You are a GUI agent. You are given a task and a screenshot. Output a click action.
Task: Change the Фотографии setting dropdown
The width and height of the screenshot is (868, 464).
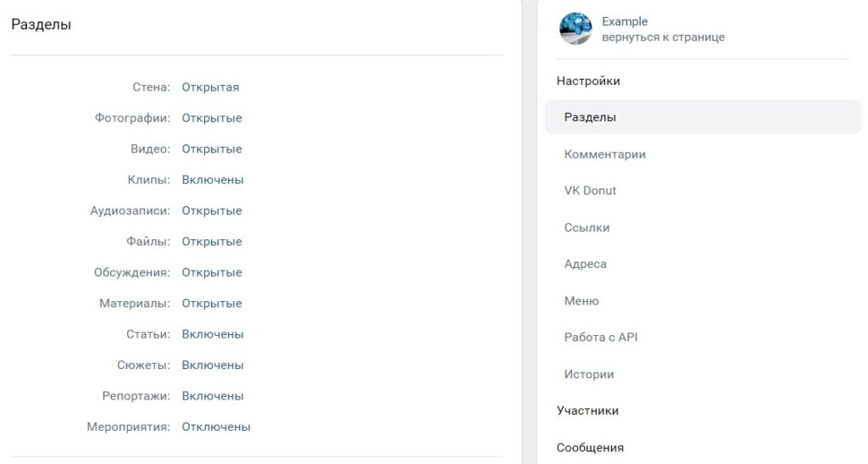coord(211,118)
